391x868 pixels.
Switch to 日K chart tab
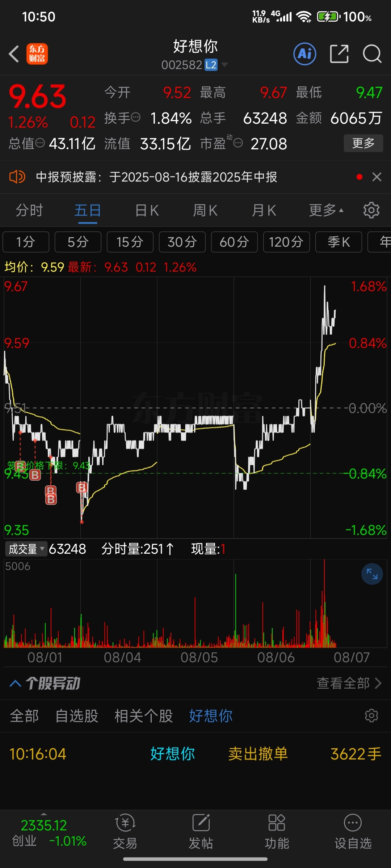147,210
